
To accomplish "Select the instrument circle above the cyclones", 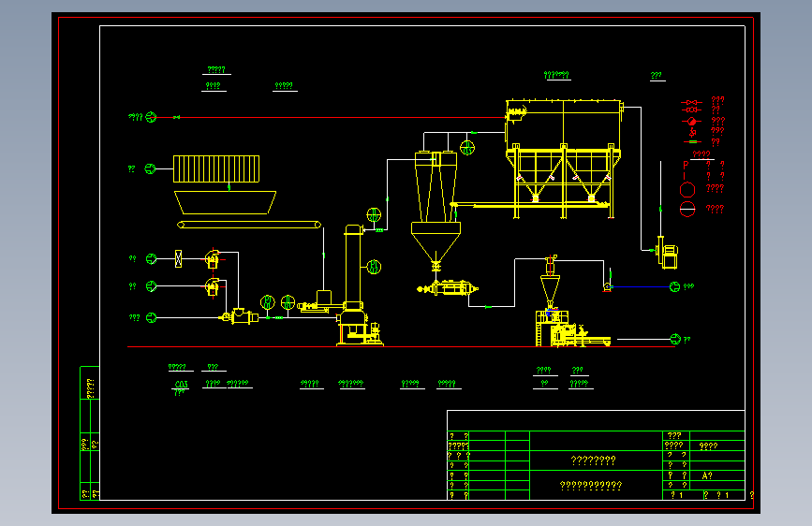I will [x=467, y=148].
